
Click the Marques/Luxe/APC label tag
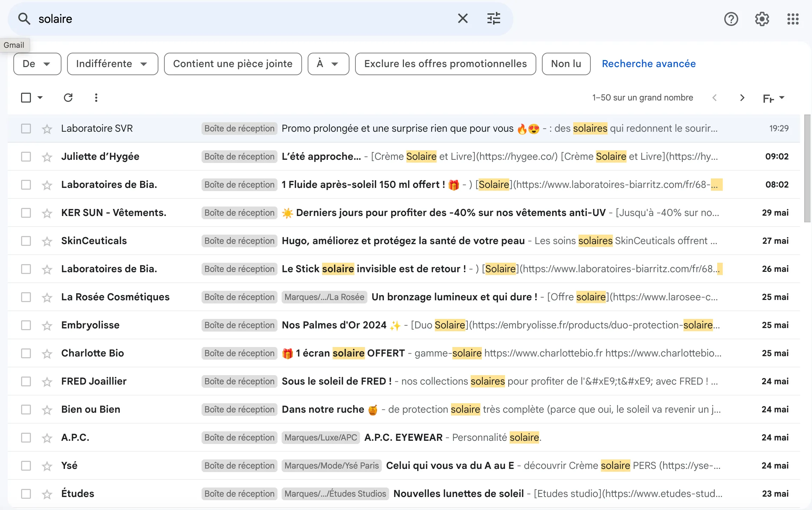(x=321, y=438)
